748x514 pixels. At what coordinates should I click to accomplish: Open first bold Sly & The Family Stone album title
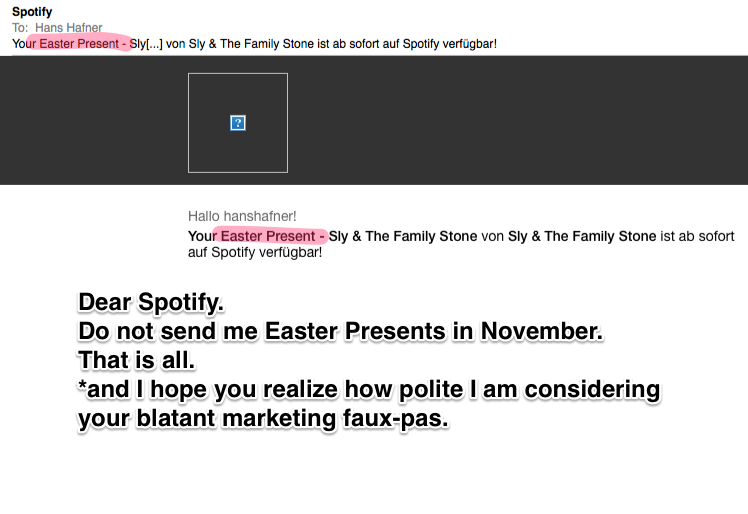(x=403, y=236)
